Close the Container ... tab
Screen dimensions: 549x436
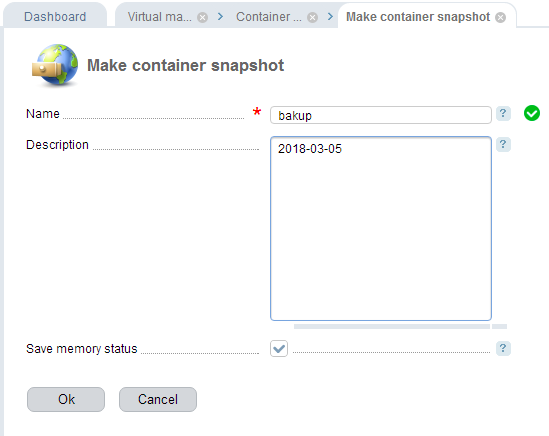312,17
